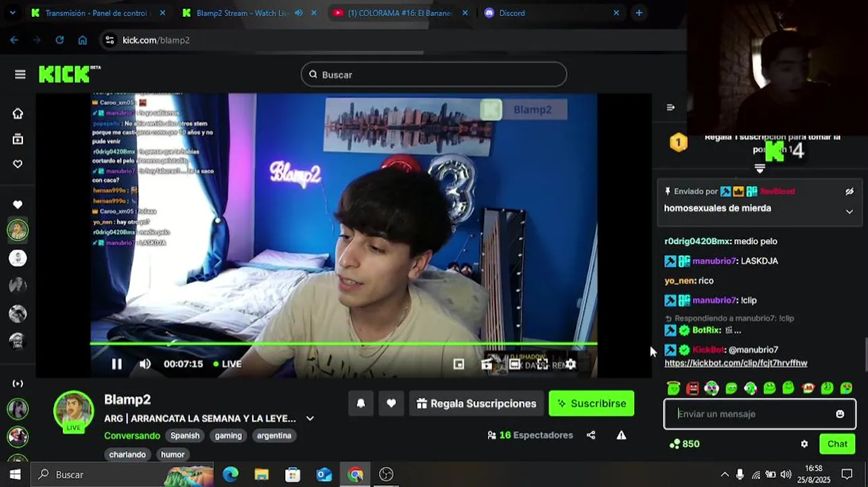Show hidden system tray icons chevron
Image resolution: width=868 pixels, height=487 pixels.
pos(725,474)
